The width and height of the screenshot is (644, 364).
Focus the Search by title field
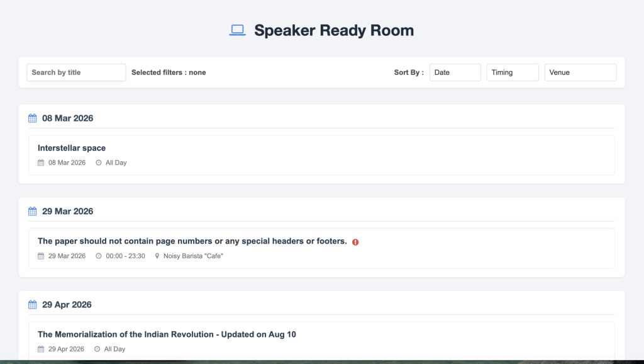tap(76, 72)
